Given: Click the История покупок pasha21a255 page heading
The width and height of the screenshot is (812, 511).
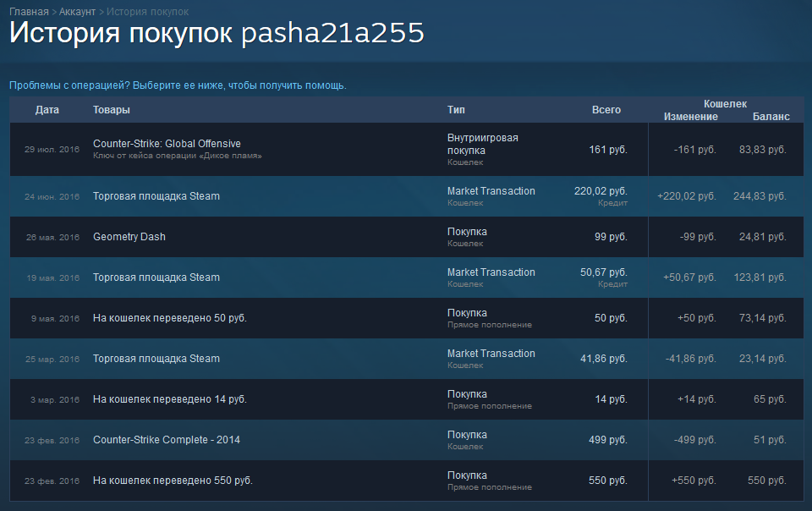Looking at the screenshot, I should pos(217,33).
